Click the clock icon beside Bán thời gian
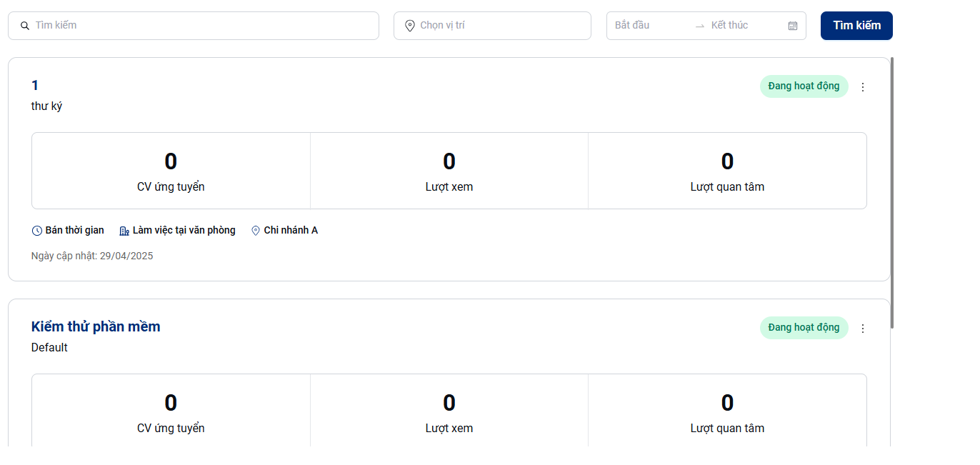The width and height of the screenshot is (980, 465). 37,231
